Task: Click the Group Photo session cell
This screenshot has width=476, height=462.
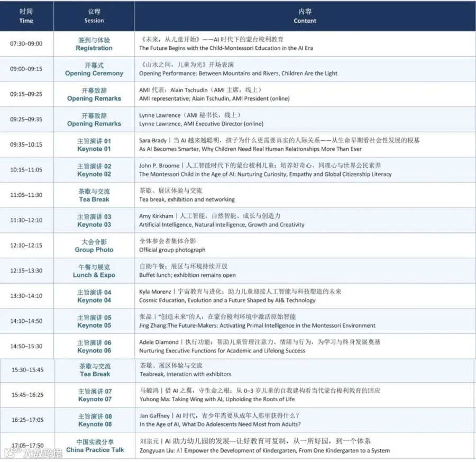Action: [94, 246]
